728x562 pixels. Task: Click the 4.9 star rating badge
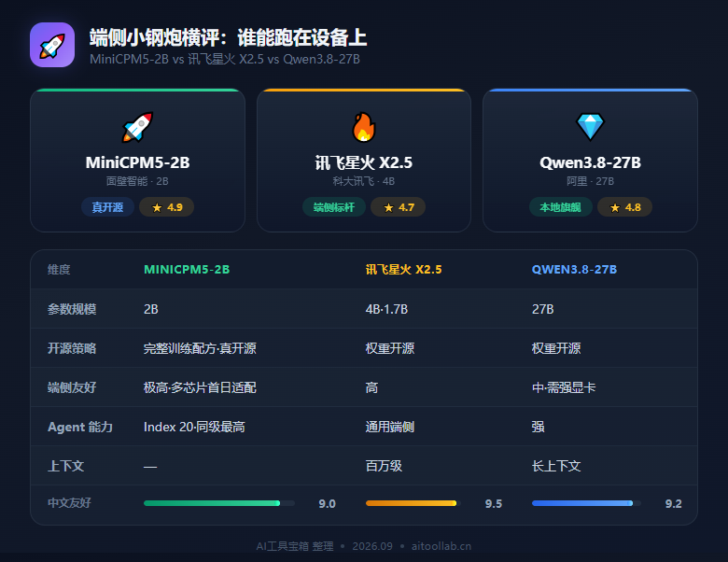tap(167, 207)
